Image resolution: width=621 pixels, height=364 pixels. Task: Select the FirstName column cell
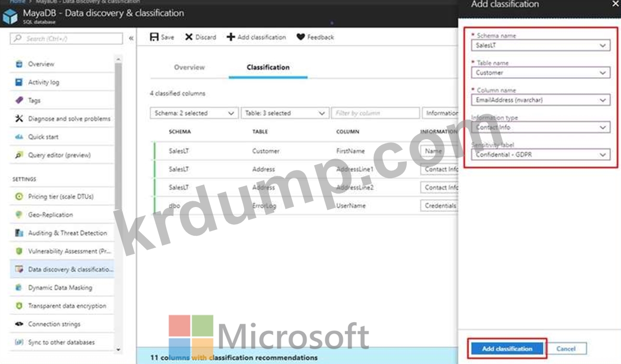click(350, 151)
